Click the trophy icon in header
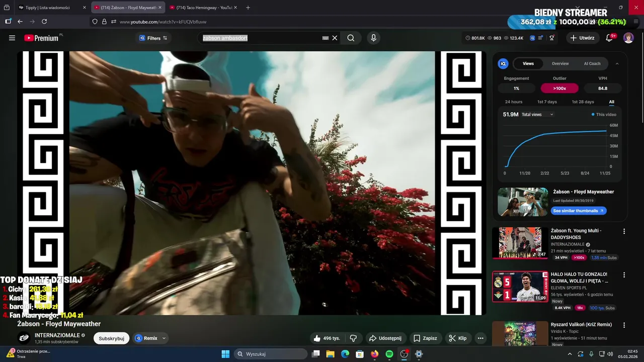This screenshot has height=362, width=644. (552, 38)
